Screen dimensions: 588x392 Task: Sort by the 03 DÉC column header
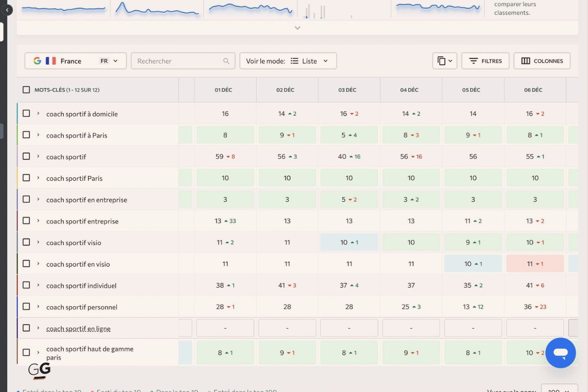point(349,90)
